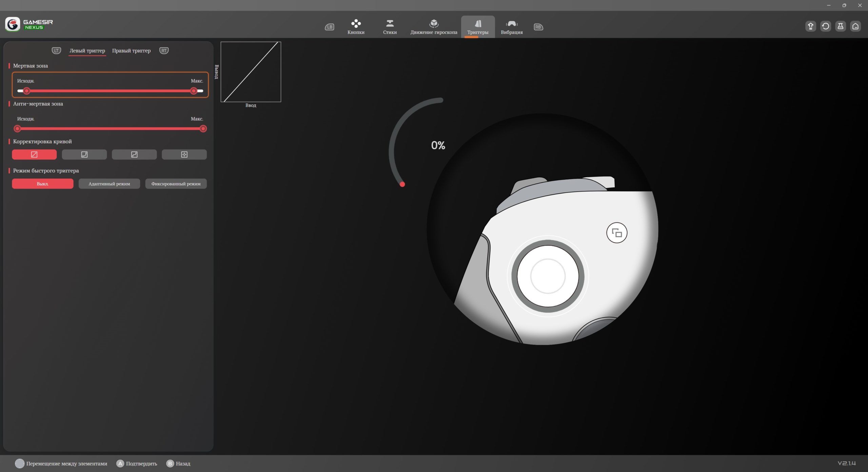Click the reset/restore icon
Image resolution: width=868 pixels, height=472 pixels.
click(x=825, y=26)
